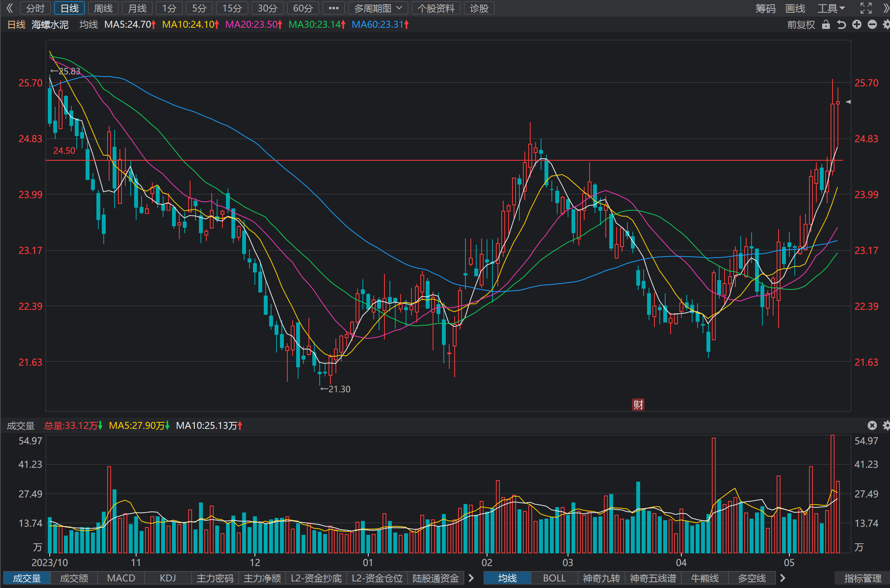This screenshot has height=588, width=890.
Task: Open chart settings gear icon at top right
Action: [886, 25]
